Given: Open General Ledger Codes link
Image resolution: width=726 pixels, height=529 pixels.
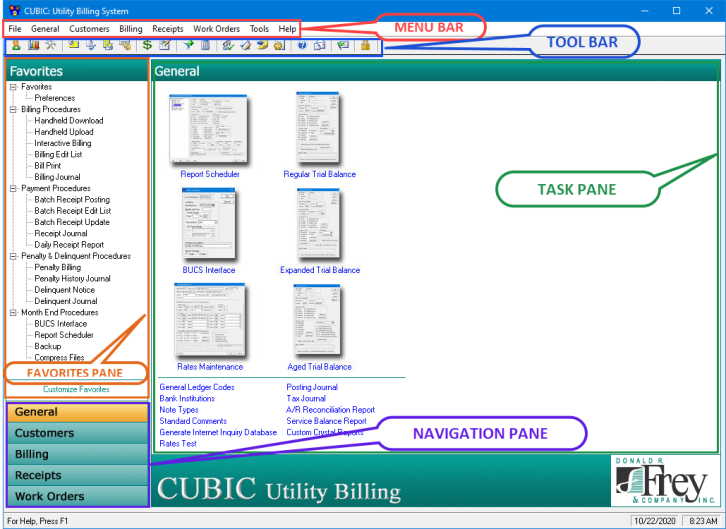Looking at the screenshot, I should 197,387.
